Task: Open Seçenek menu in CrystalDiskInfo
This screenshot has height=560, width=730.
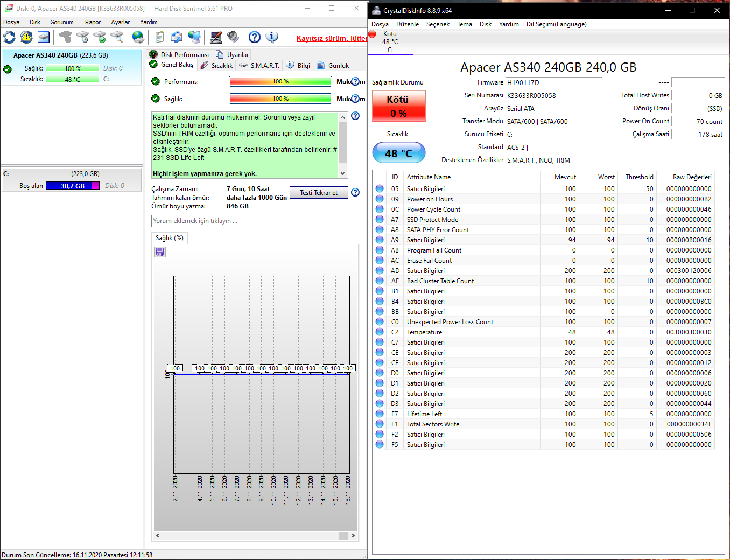Action: tap(438, 24)
